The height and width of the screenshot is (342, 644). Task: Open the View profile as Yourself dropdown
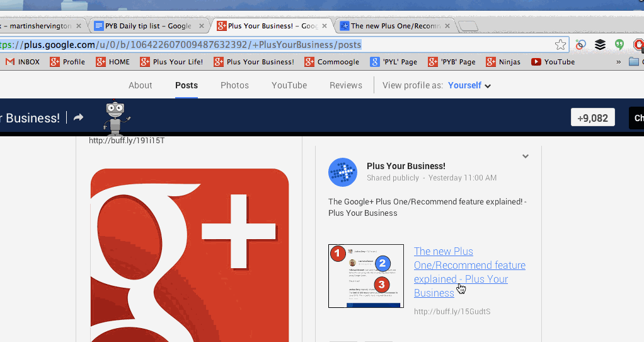pos(469,86)
